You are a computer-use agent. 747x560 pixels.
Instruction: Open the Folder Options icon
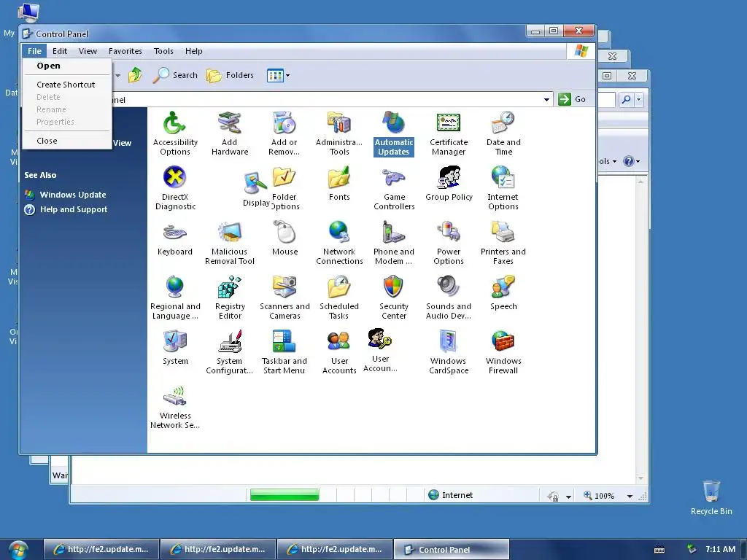point(285,188)
